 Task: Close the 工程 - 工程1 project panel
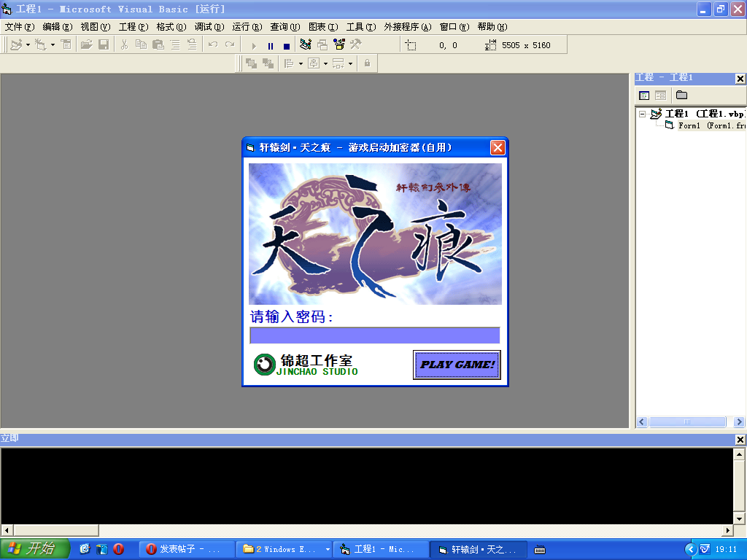click(740, 79)
